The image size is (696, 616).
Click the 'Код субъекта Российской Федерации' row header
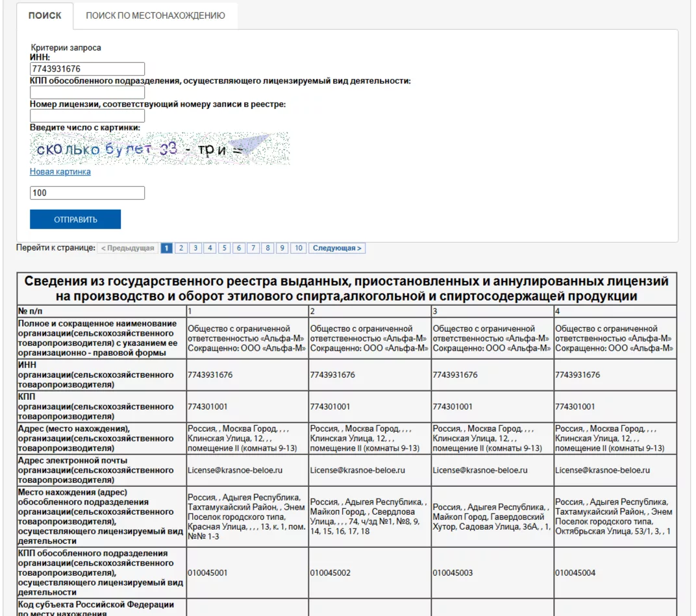point(102,608)
